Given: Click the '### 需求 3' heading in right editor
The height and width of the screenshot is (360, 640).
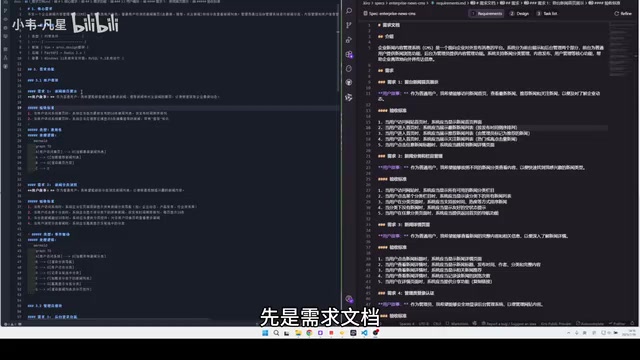Looking at the screenshot, I should 404,224.
